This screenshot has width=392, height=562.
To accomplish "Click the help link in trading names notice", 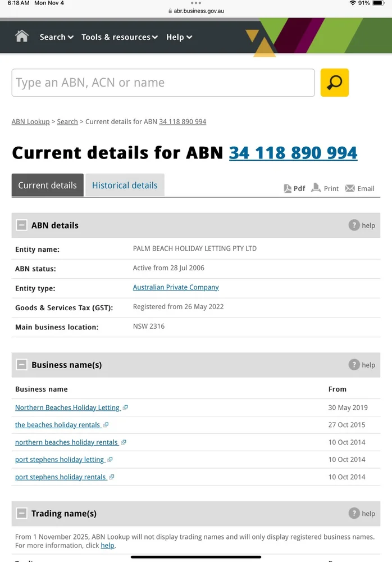I will pyautogui.click(x=107, y=545).
